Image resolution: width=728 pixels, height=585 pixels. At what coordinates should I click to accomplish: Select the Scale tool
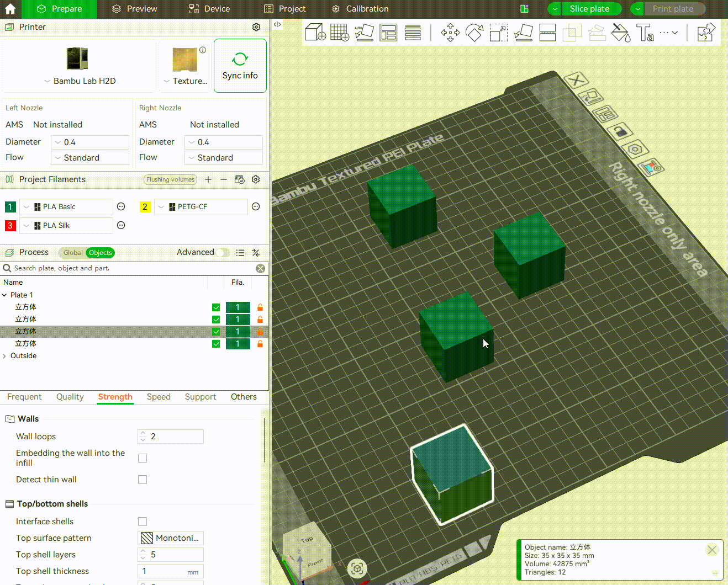click(499, 33)
